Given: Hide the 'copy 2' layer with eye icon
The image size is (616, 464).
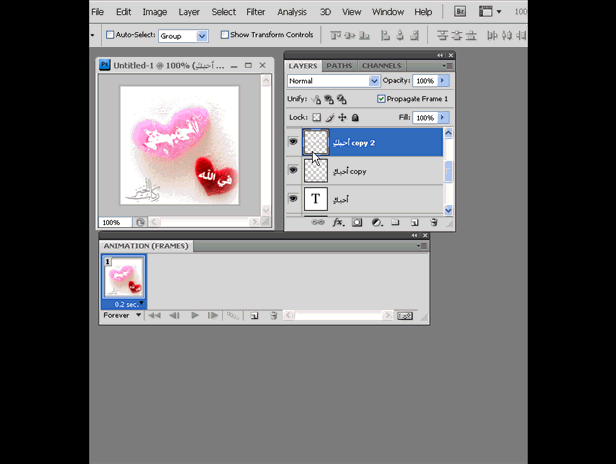Looking at the screenshot, I should coord(293,143).
